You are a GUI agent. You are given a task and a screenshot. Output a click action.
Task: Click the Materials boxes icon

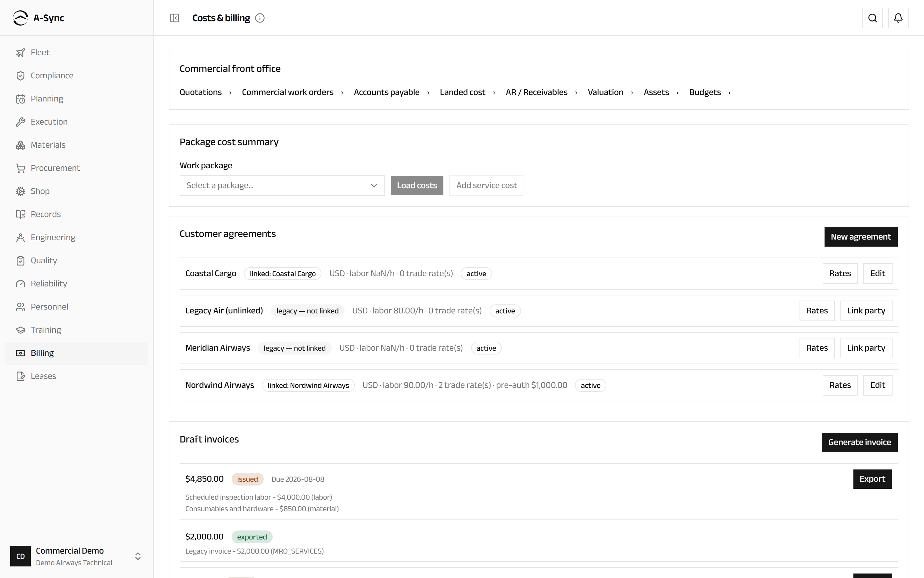click(21, 145)
